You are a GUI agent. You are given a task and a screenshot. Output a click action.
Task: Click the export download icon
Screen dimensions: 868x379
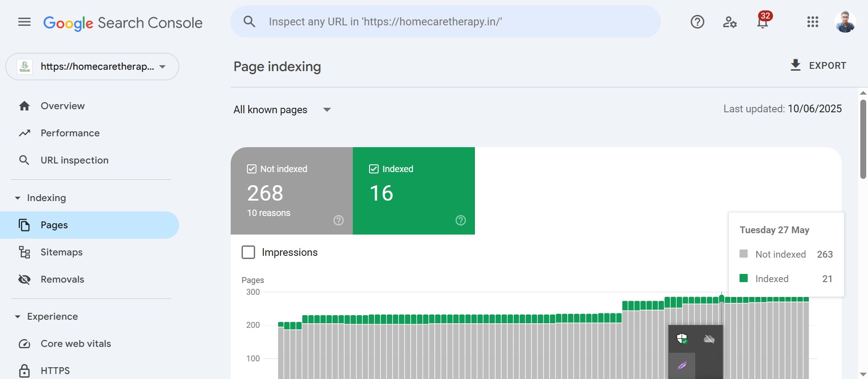795,65
